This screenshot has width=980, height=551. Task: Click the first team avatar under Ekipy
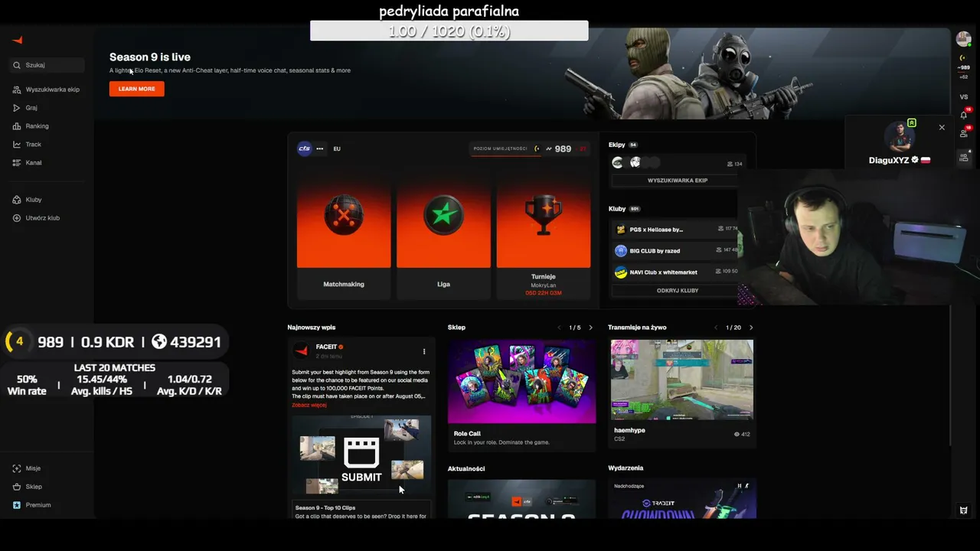pos(618,162)
